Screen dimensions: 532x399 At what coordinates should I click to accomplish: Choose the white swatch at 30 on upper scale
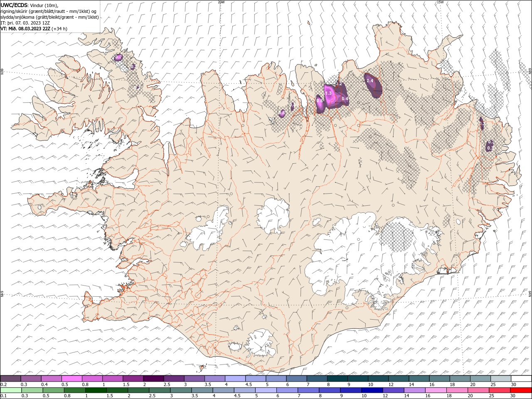[x=521, y=379]
